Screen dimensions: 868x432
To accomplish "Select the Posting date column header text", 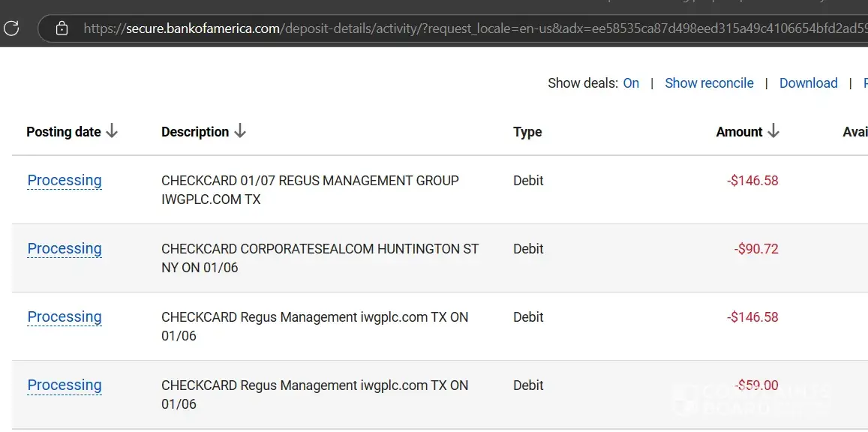I will point(63,132).
